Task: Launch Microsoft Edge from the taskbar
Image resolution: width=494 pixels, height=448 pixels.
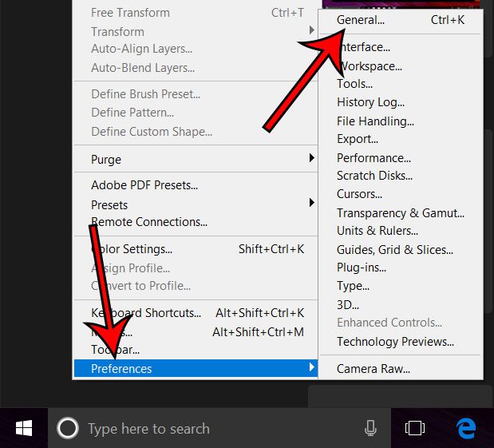Action: coord(466,429)
